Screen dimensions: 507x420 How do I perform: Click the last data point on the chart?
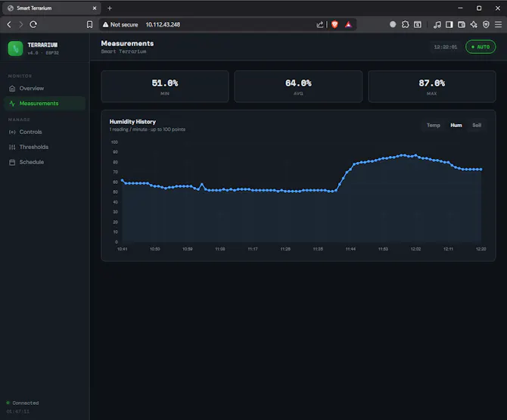481,170
